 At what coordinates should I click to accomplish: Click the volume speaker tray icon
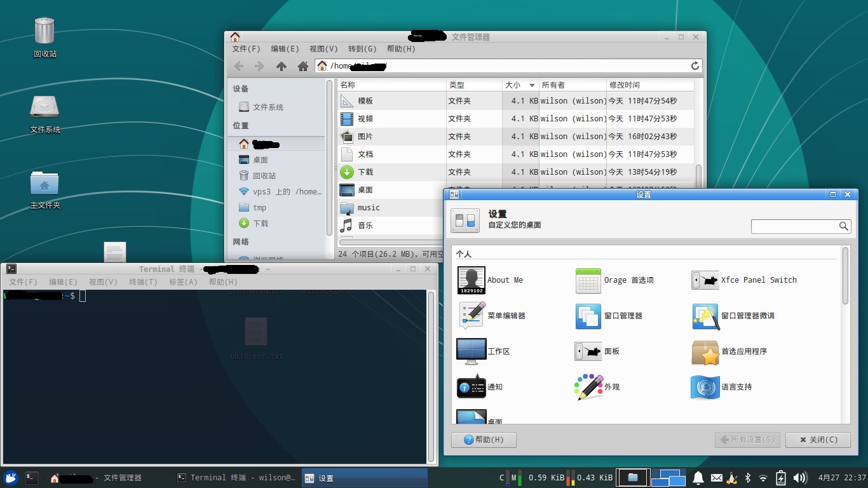point(800,477)
